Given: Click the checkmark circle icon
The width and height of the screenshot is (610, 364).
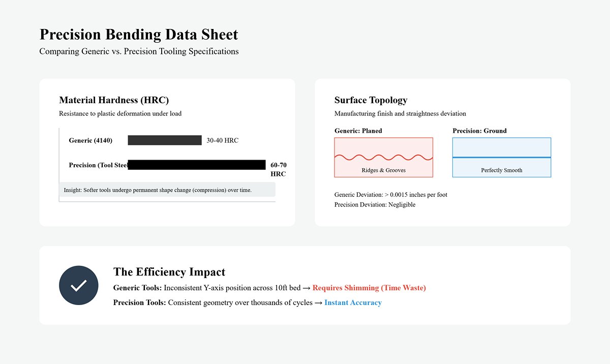Looking at the screenshot, I should [78, 285].
